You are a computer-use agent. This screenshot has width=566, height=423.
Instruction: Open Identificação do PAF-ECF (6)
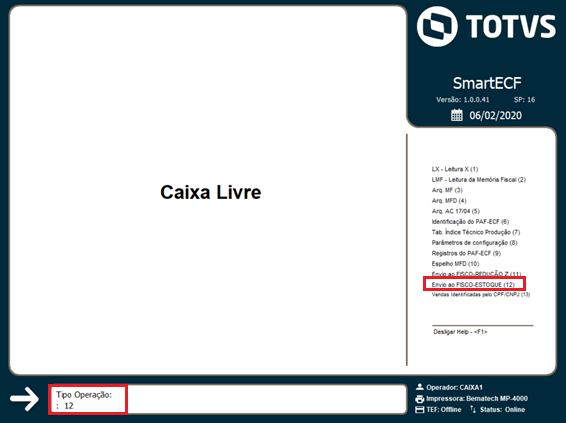point(470,221)
